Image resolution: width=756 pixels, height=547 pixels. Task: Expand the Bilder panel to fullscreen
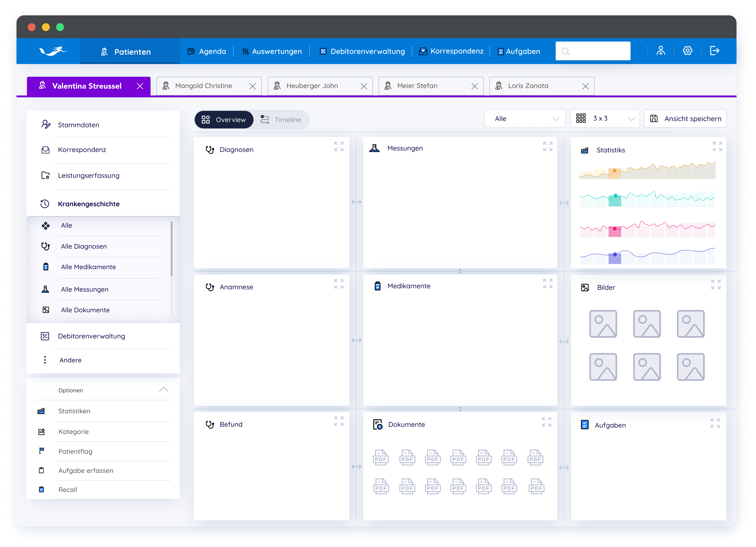716,284
